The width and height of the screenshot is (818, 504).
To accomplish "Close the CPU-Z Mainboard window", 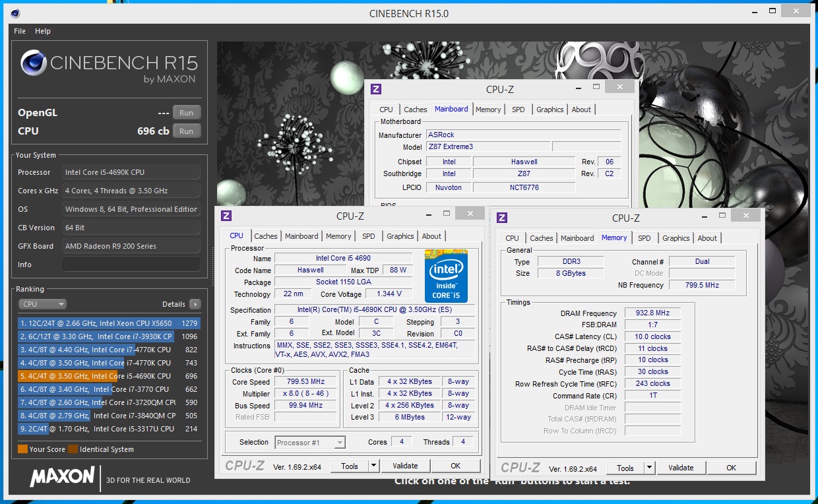I will coord(619,86).
